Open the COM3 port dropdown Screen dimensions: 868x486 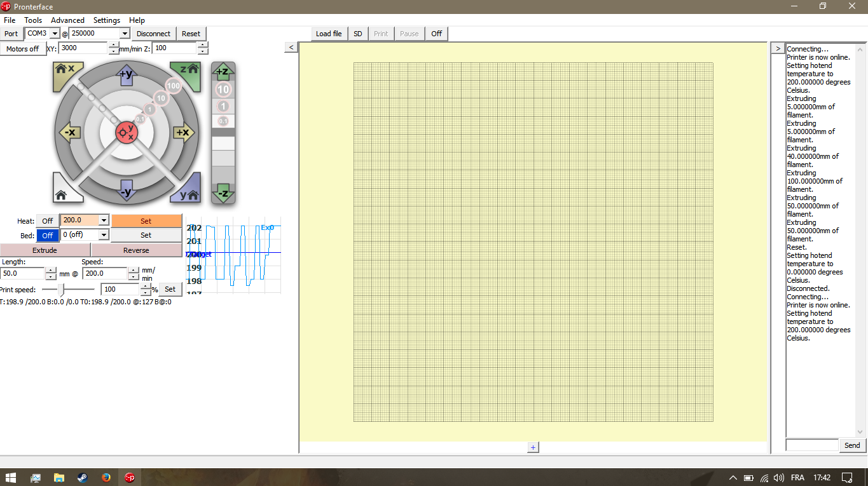pyautogui.click(x=55, y=34)
